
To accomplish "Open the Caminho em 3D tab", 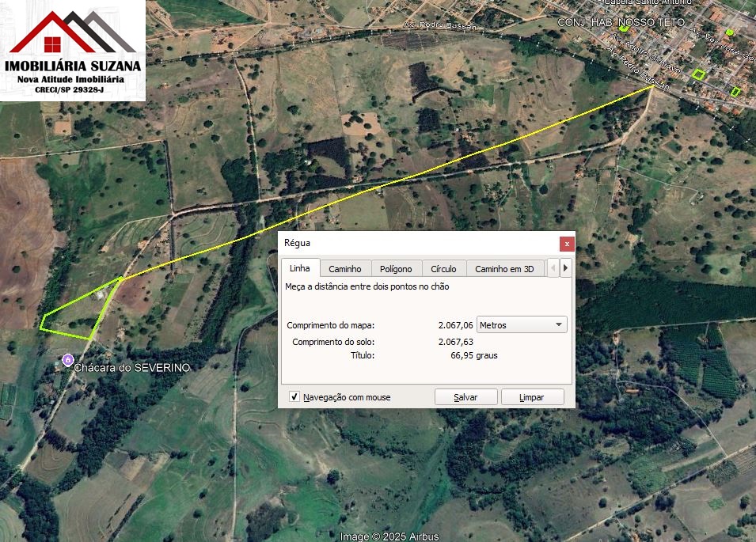I will pyautogui.click(x=504, y=269).
